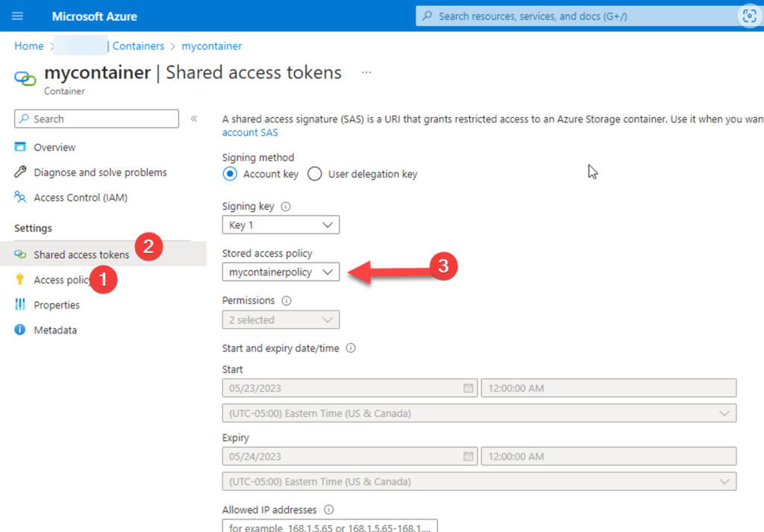764x532 pixels.
Task: Click the Settings section heading
Action: click(33, 228)
